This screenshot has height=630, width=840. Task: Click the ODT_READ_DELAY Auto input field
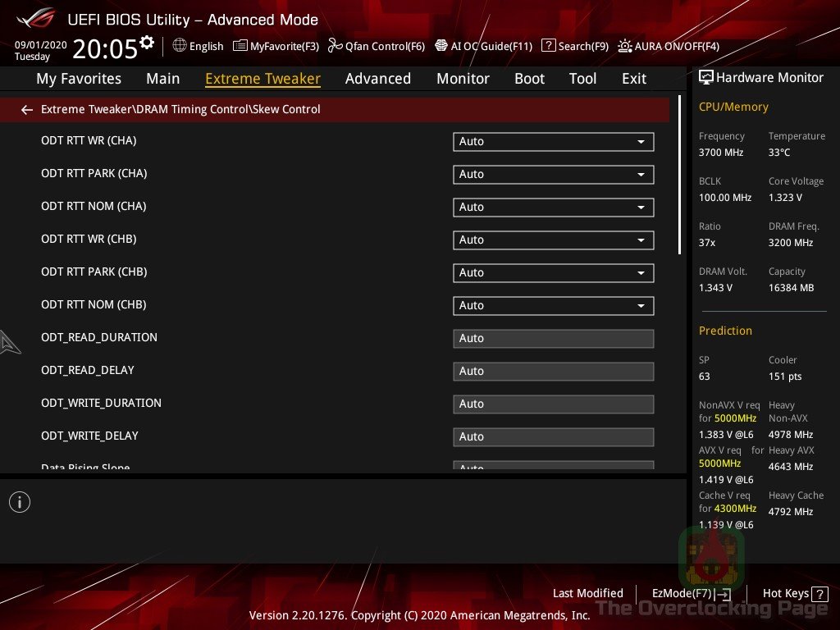click(553, 371)
